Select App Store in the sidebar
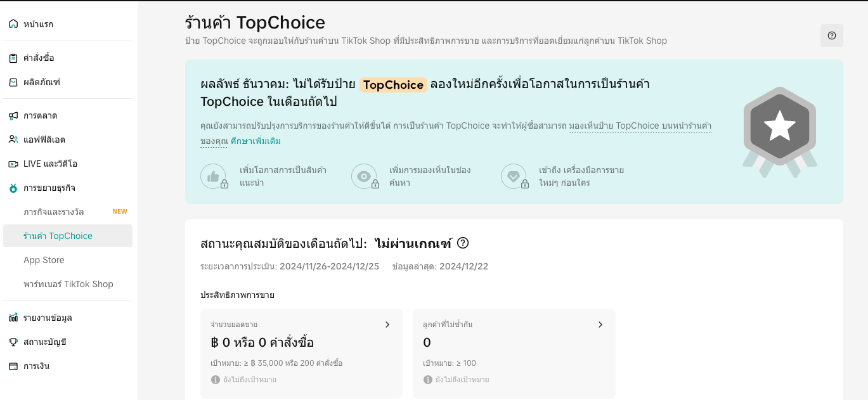 [44, 260]
